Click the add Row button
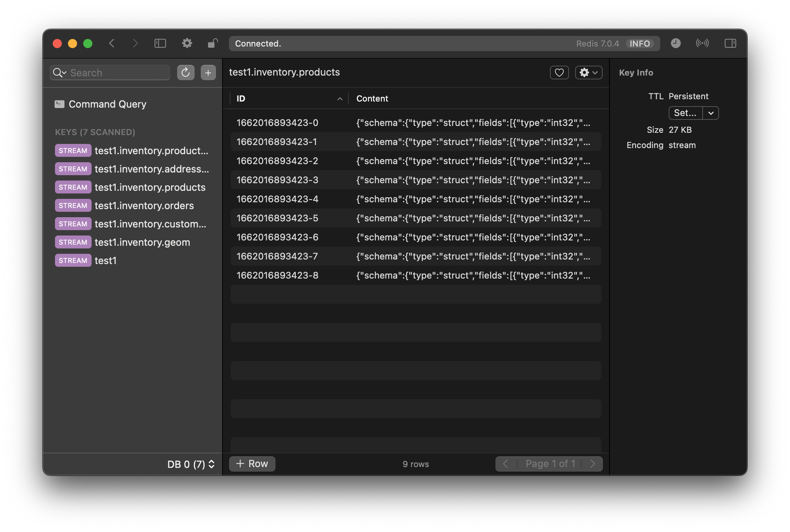790x532 pixels. [252, 464]
